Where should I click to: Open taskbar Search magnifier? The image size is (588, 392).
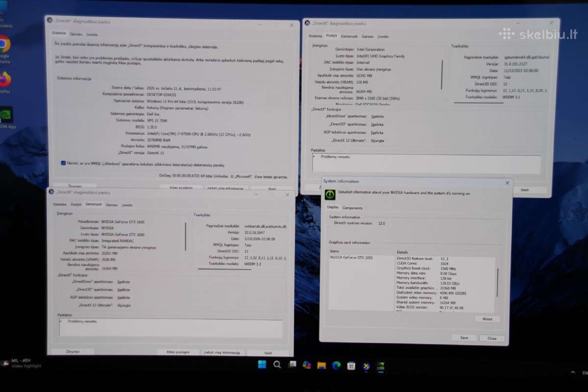277,365
